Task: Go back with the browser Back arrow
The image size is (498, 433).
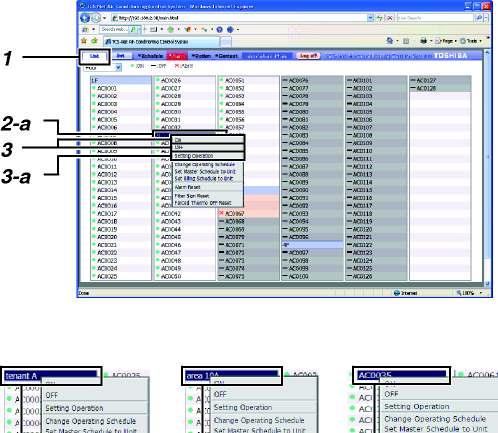Action: (85, 18)
